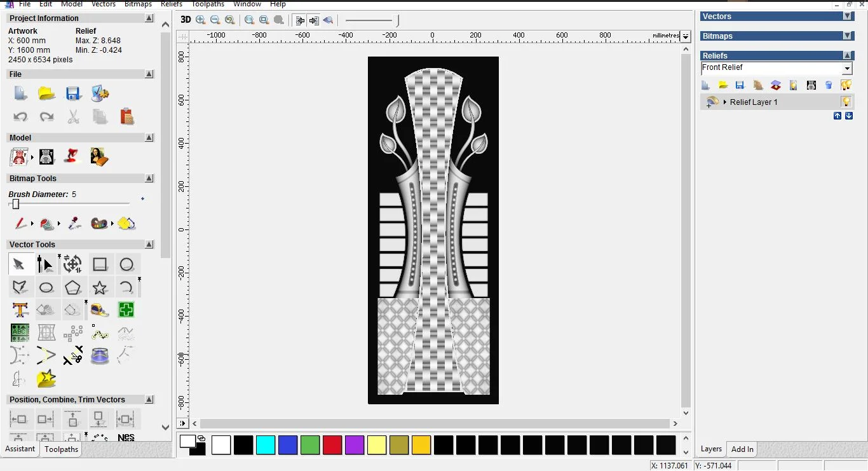The height and width of the screenshot is (471, 868).
Task: Open the Lights and Material lamp icon
Action: point(73,156)
